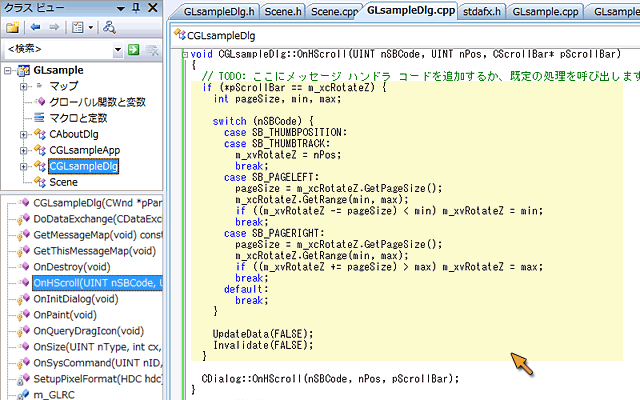Select the highlighted CGLsampleDlg class
Viewport: 640px width, 400px height.
84,166
